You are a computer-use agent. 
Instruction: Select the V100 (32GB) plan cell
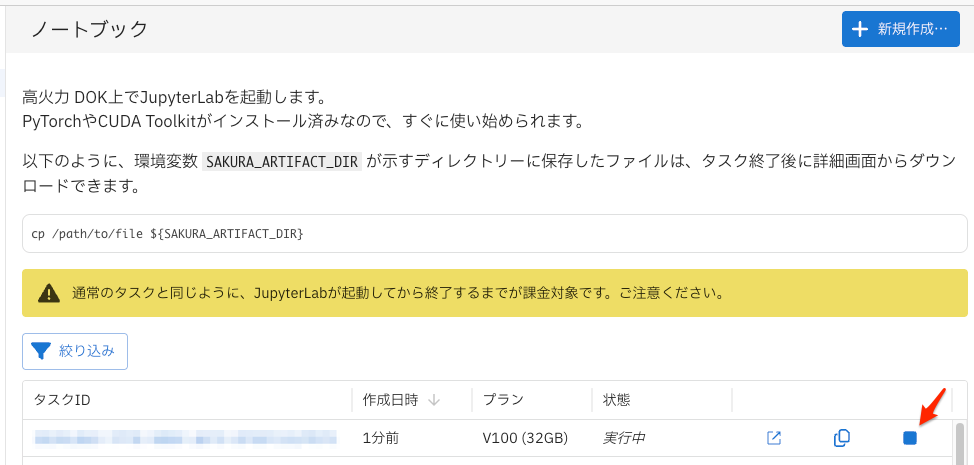click(525, 438)
